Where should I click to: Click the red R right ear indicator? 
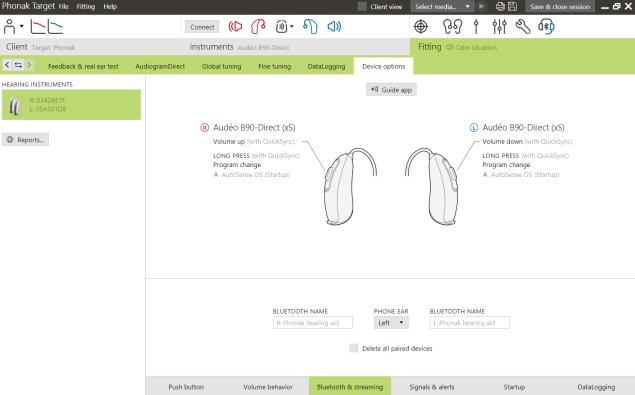pos(205,128)
